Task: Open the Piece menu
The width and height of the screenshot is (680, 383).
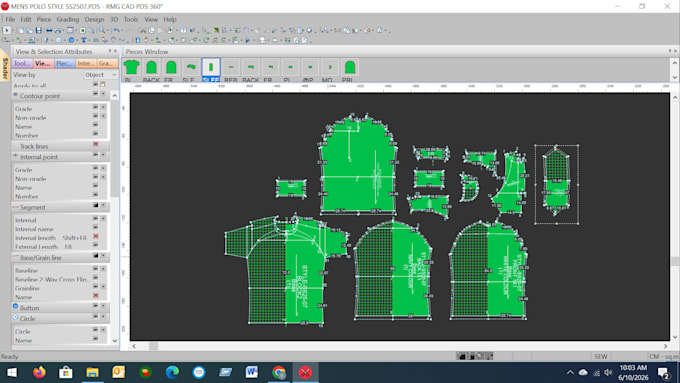Action: [x=44, y=20]
